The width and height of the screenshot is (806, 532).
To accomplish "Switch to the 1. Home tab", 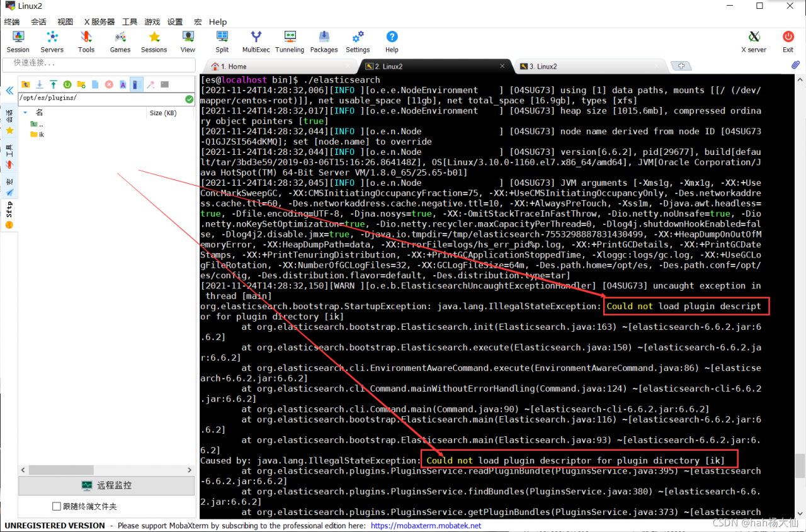I will coord(280,66).
